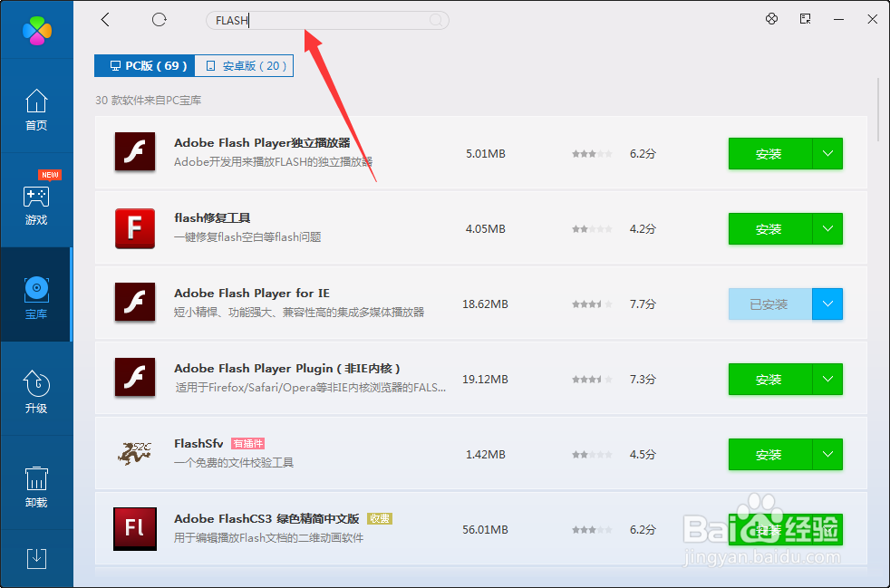
Task: Click FlashSfv dragon icon
Action: (x=135, y=453)
